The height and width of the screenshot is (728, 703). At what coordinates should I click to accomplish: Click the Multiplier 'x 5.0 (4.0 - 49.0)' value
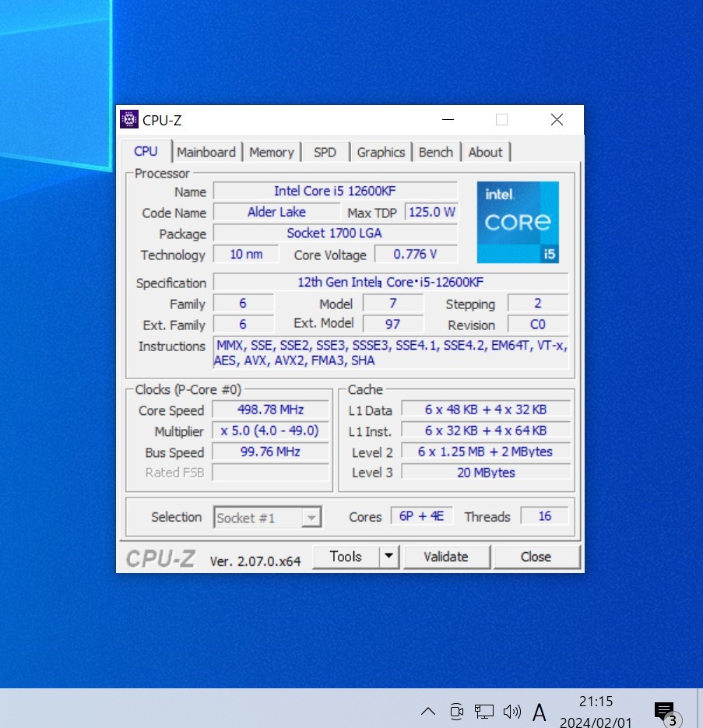271,431
